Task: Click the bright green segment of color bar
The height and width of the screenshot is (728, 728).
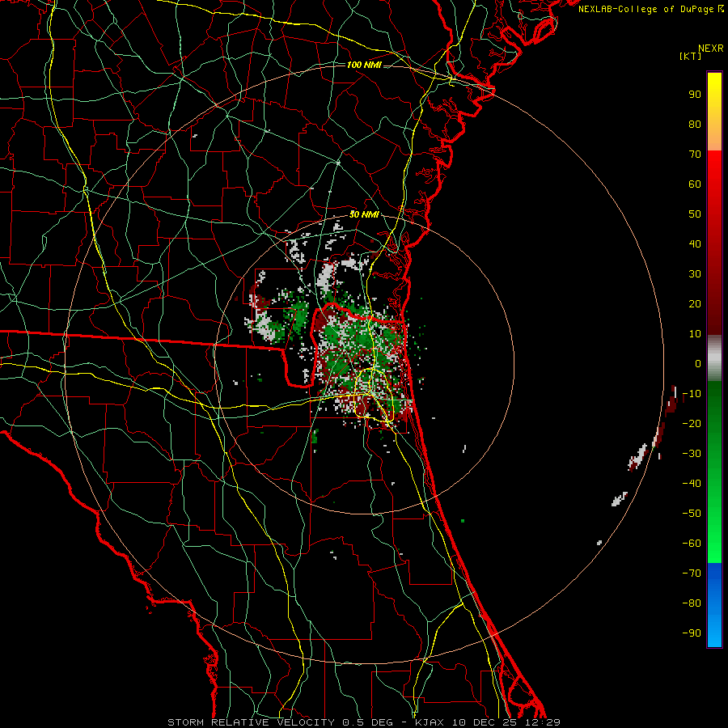Action: tap(714, 472)
